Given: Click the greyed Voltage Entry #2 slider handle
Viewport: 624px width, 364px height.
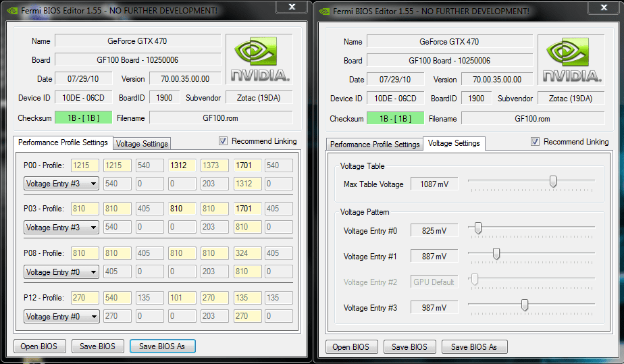Looking at the screenshot, I should 474,280.
